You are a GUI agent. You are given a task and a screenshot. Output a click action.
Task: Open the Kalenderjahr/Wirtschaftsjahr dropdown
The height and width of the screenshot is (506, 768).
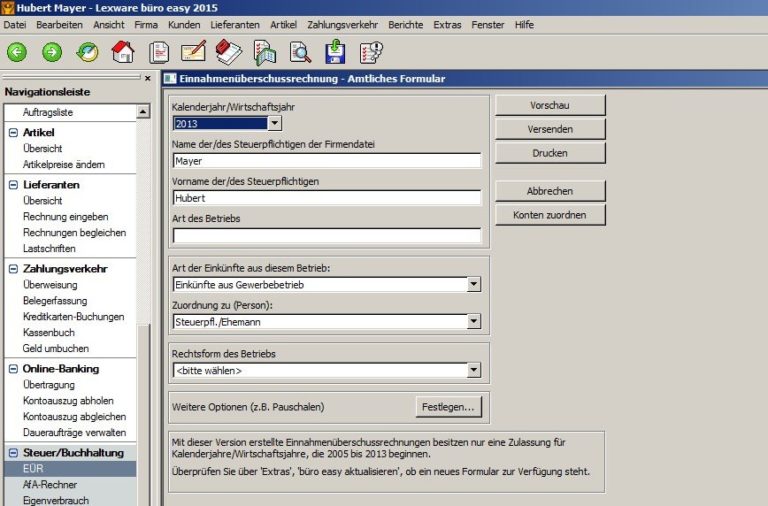(275, 123)
